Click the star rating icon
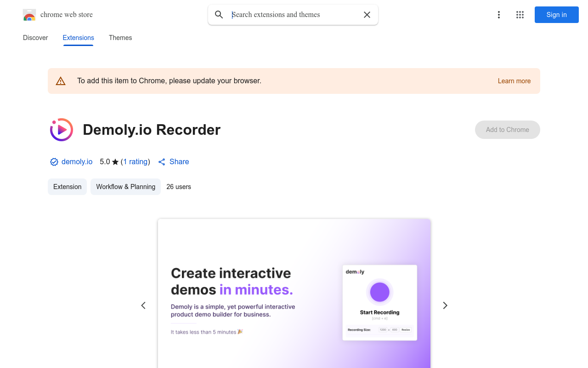 pos(115,162)
